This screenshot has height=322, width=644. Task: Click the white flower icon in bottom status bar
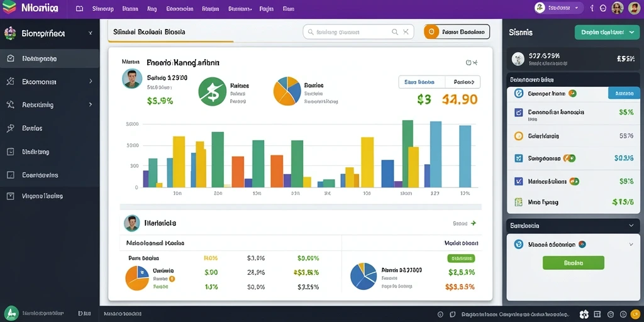click(x=584, y=314)
